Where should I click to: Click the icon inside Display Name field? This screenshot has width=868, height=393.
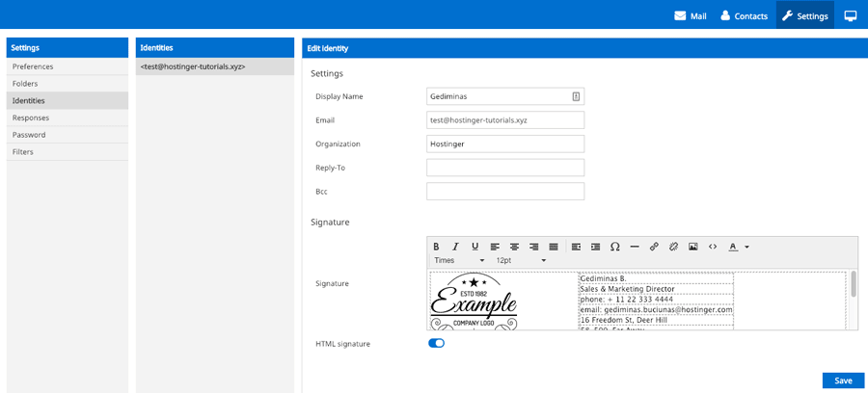[576, 96]
